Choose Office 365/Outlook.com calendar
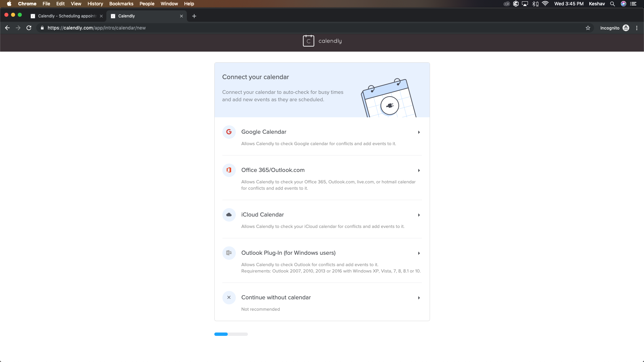The height and width of the screenshot is (362, 644). [x=322, y=178]
